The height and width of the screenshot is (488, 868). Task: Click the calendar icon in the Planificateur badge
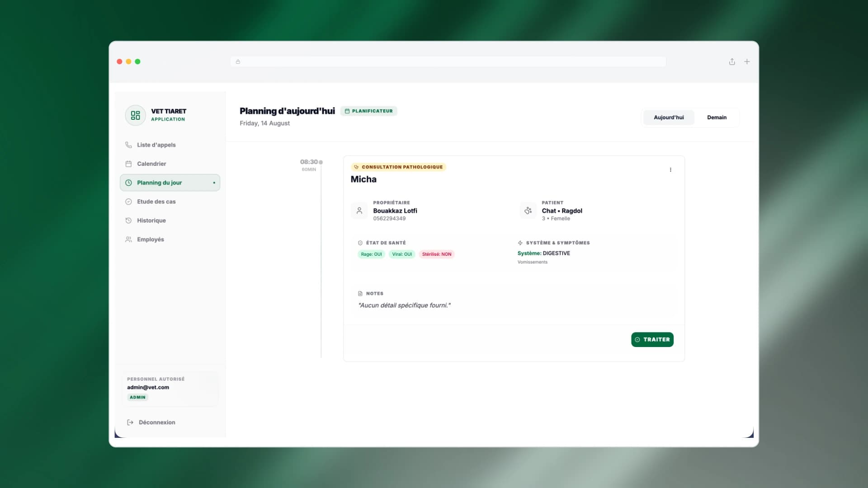347,111
